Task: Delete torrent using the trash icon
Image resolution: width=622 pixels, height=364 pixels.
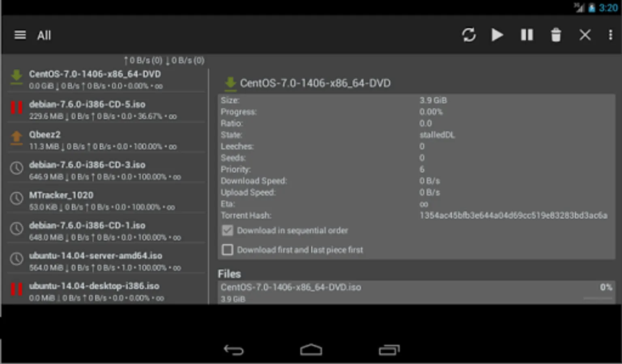Action: click(x=556, y=35)
